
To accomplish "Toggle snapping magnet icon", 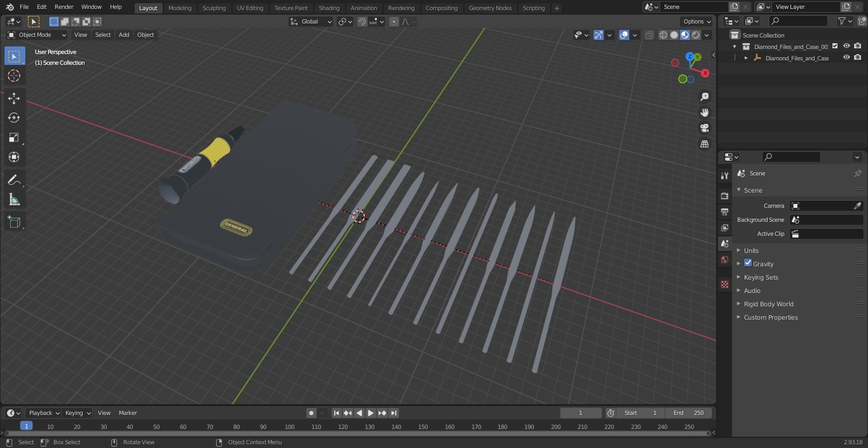I will (362, 22).
